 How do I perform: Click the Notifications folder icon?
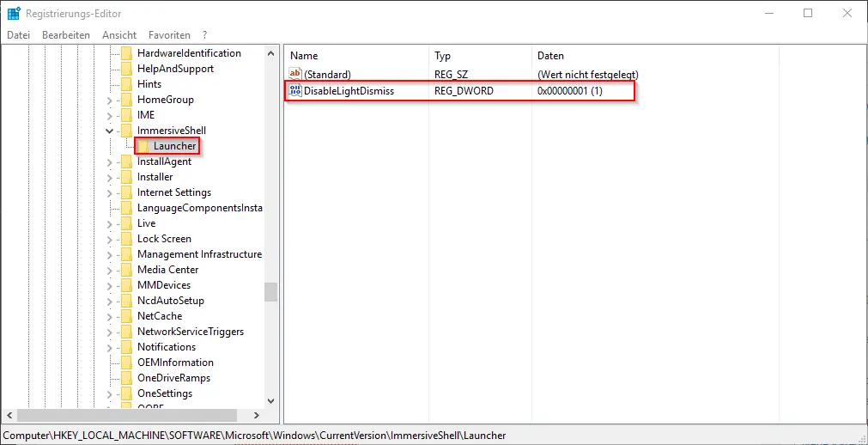[x=127, y=347]
